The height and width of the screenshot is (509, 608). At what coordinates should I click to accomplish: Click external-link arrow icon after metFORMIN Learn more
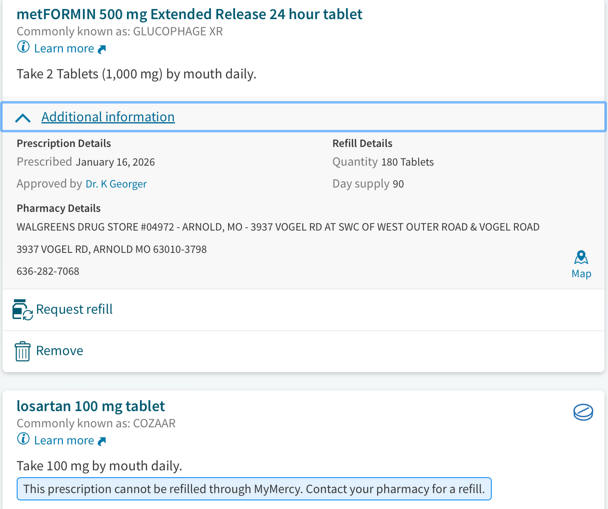102,49
